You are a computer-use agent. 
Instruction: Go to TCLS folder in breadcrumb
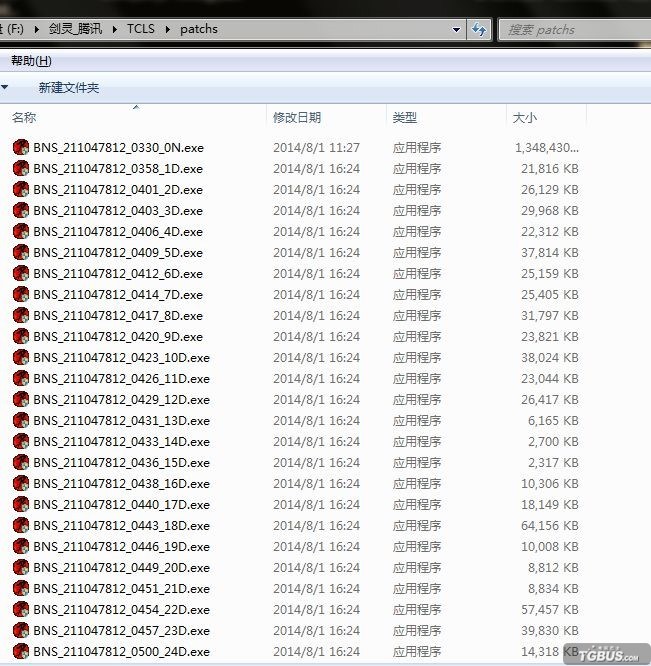pyautogui.click(x=141, y=28)
